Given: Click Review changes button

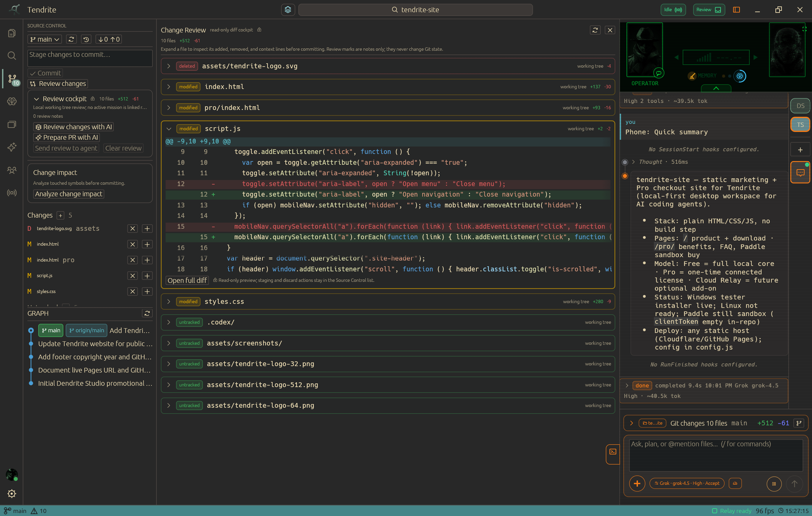Looking at the screenshot, I should [x=58, y=84].
